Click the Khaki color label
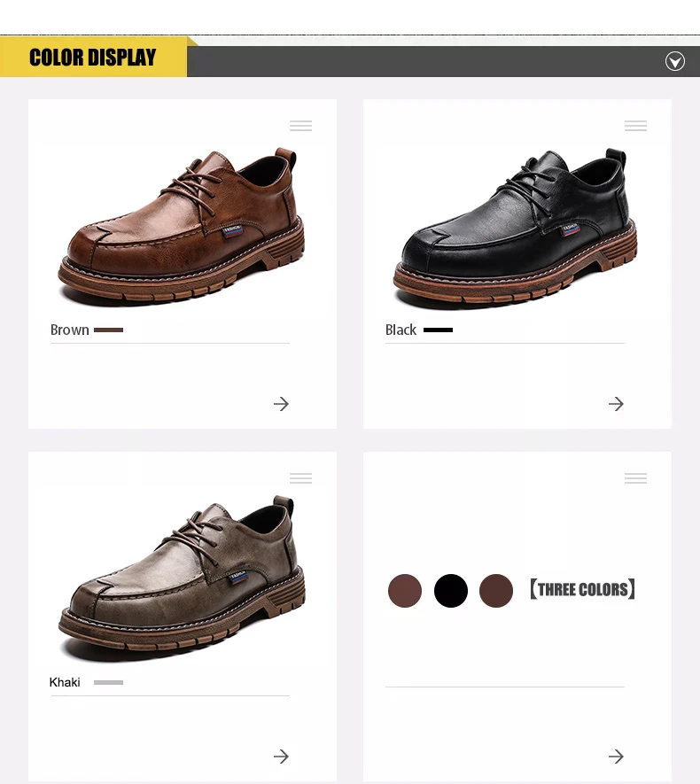The image size is (700, 784). click(65, 682)
